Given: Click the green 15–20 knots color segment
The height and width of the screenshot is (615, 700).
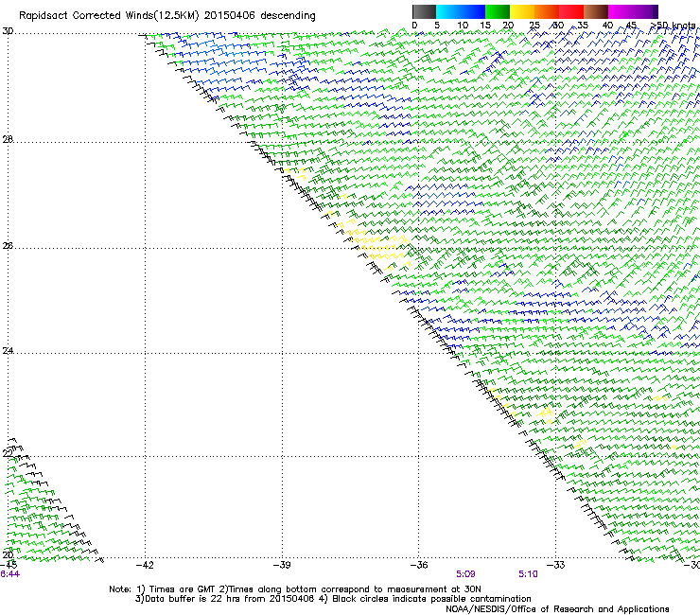Looking at the screenshot, I should coord(498,11).
